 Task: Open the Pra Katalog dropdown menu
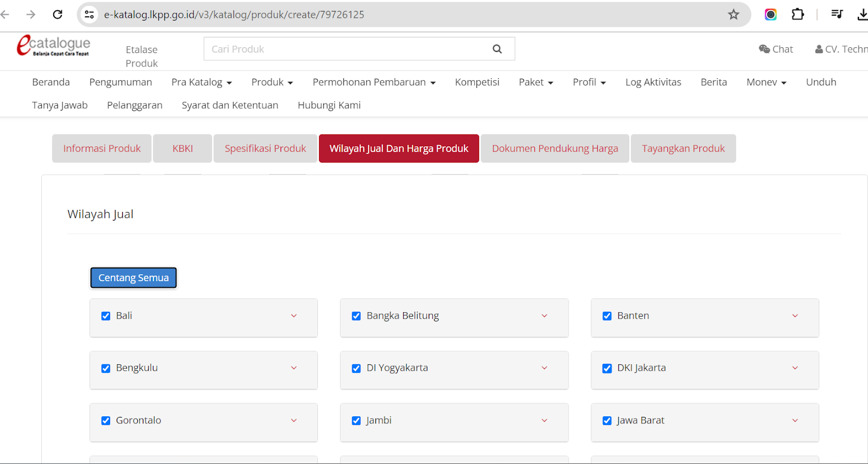[202, 82]
